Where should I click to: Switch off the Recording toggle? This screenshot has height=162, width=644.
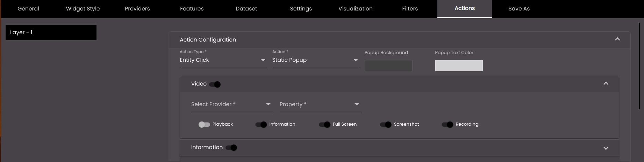pos(448,125)
